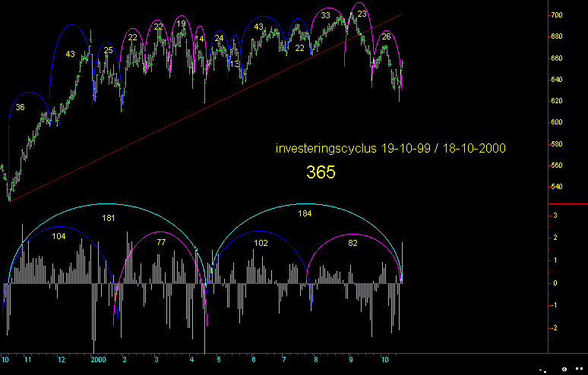Click month 5 on the time axis
Image resolution: width=588 pixels, height=375 pixels.
[219, 360]
